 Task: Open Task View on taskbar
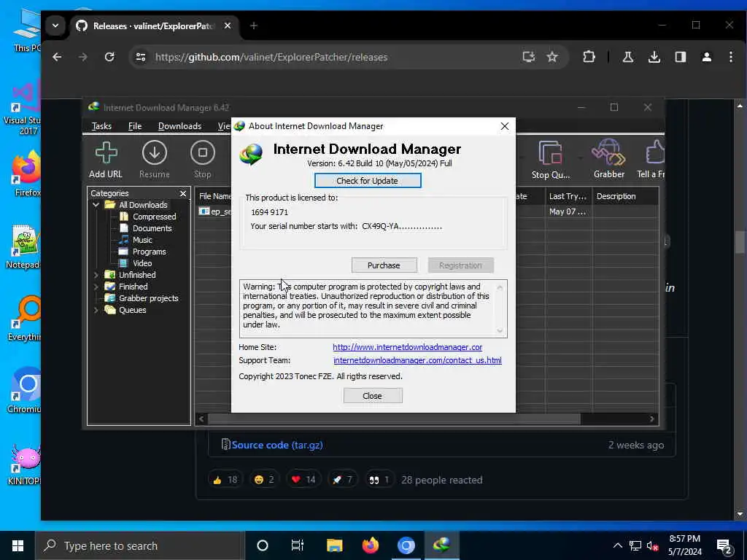pyautogui.click(x=298, y=545)
